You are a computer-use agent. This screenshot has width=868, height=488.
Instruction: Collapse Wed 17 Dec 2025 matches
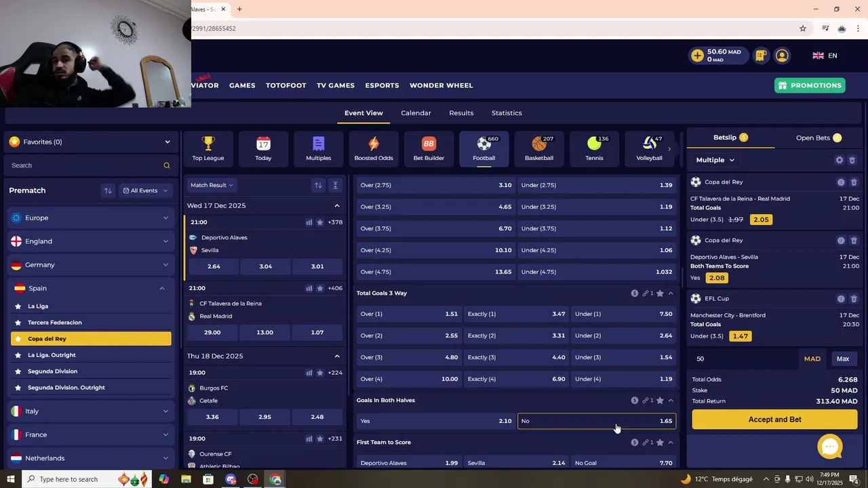click(337, 205)
